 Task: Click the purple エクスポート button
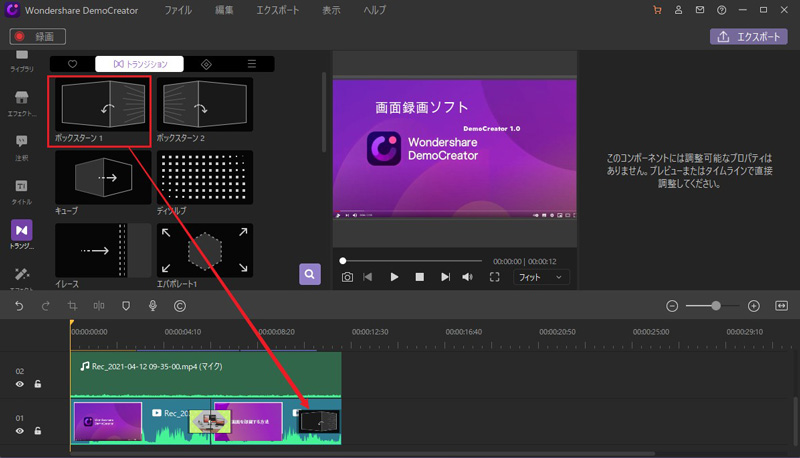[x=748, y=37]
